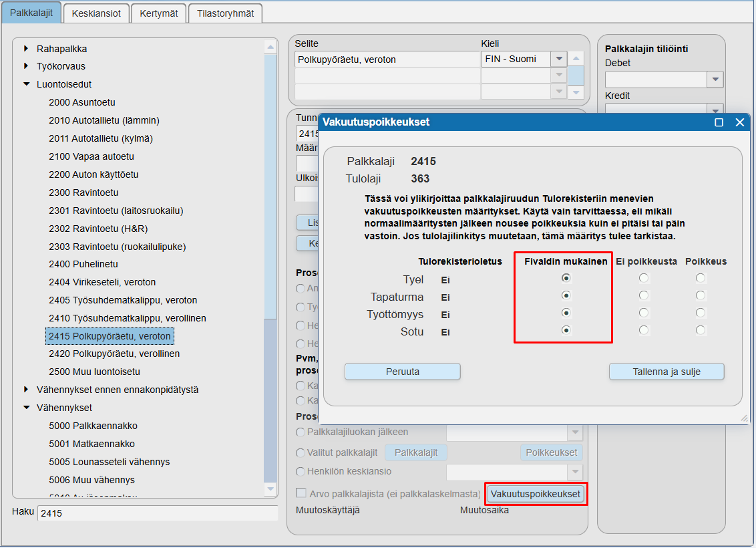This screenshot has width=756, height=548.
Task: Set Poikkeus for Tyel
Action: point(700,278)
